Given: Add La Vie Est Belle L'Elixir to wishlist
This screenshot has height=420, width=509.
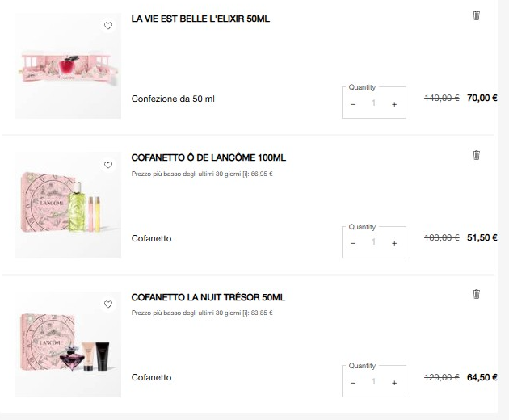Looking at the screenshot, I should coord(108,25).
